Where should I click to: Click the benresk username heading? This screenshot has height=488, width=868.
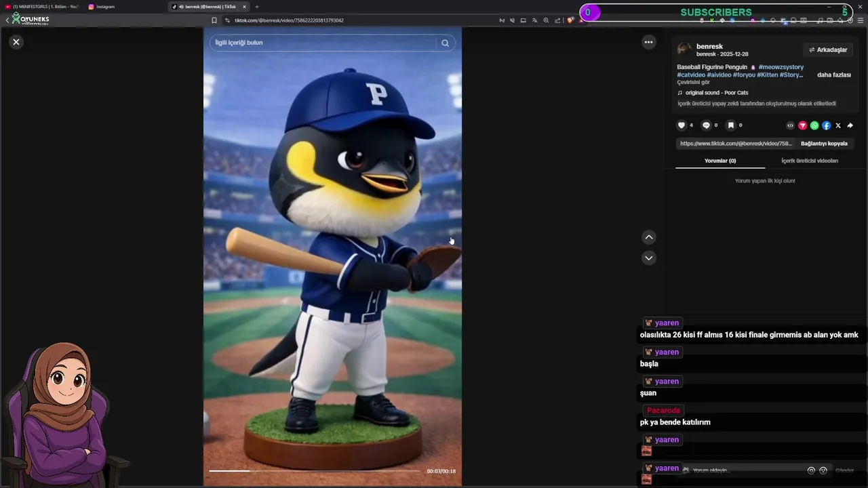coord(709,47)
